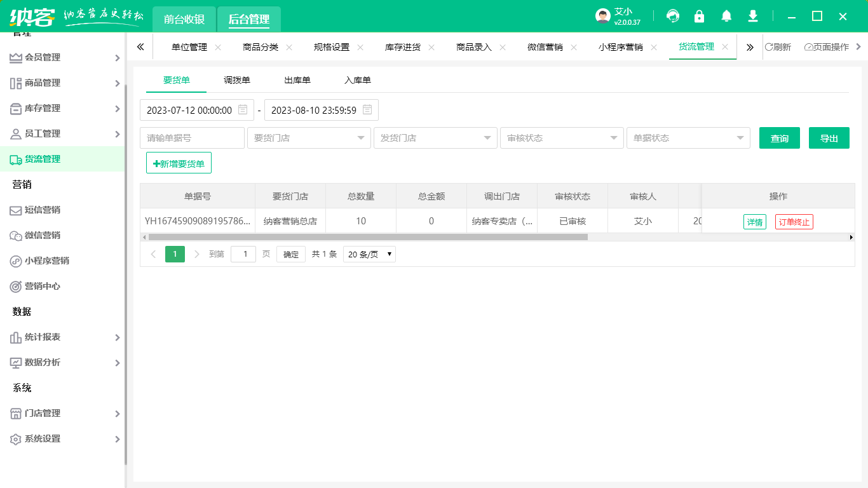Open the 审核状态 dropdown

point(562,138)
